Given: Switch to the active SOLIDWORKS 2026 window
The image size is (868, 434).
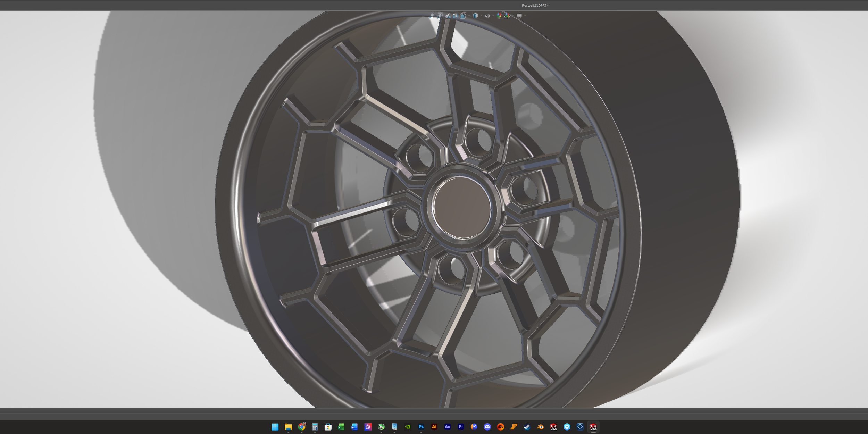Looking at the screenshot, I should point(593,427).
